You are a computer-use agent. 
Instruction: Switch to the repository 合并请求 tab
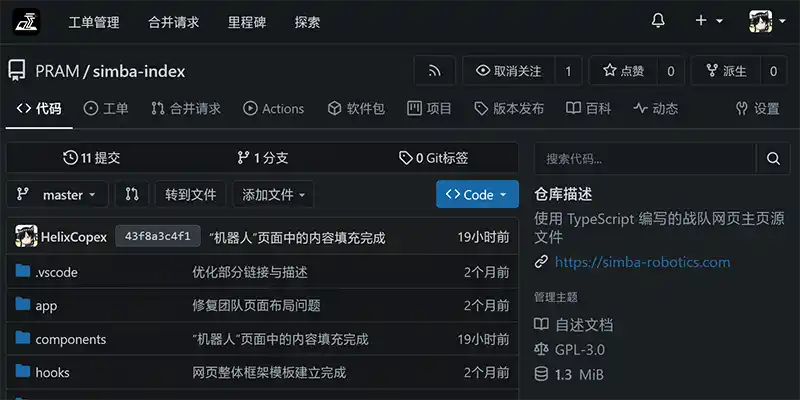[186, 108]
